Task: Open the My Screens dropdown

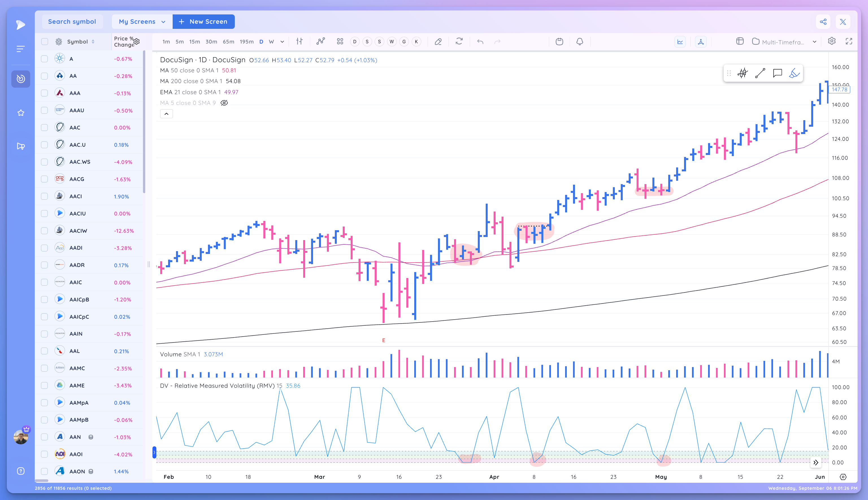Action: pyautogui.click(x=141, y=21)
